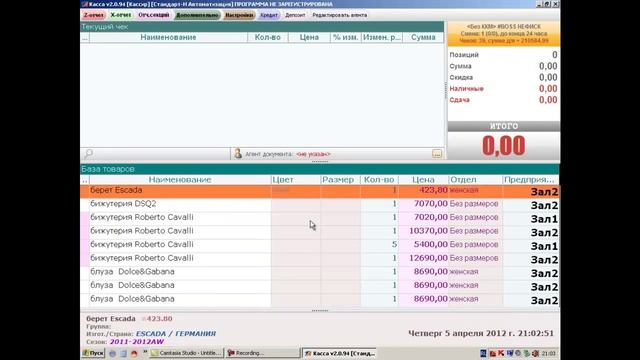The image size is (640, 360).
Task: Select the бижутерия DSQ2 row
Action: pyautogui.click(x=320, y=204)
